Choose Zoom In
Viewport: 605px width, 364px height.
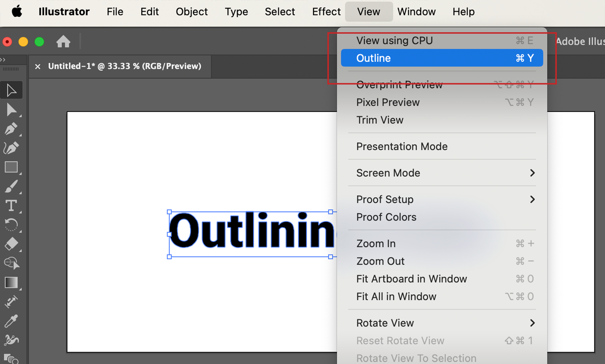(442, 244)
